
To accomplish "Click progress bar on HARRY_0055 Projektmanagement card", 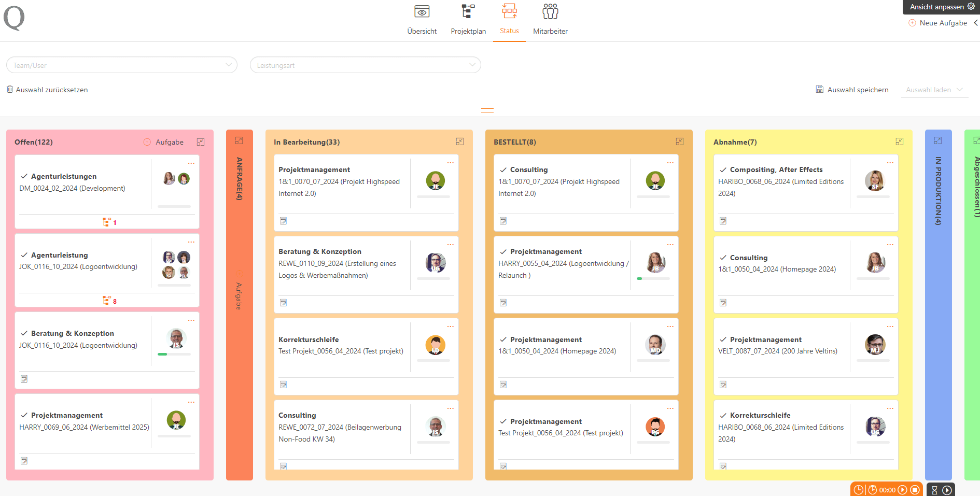I will tap(653, 279).
